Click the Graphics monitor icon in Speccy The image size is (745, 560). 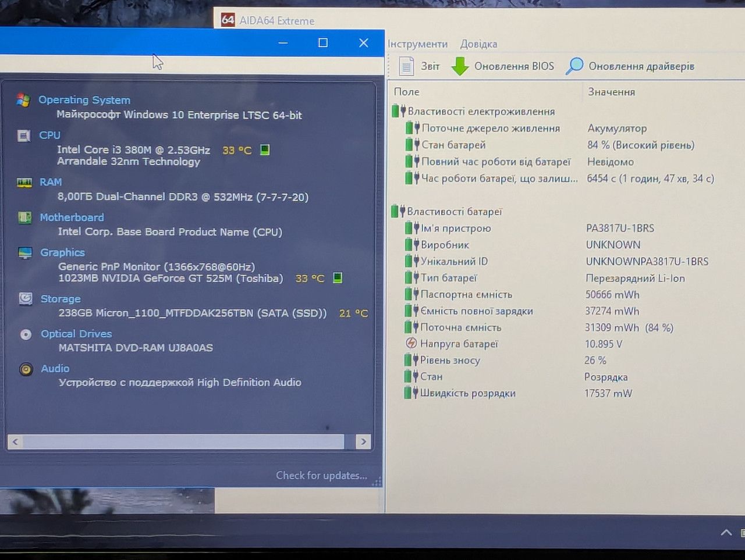[x=25, y=252]
